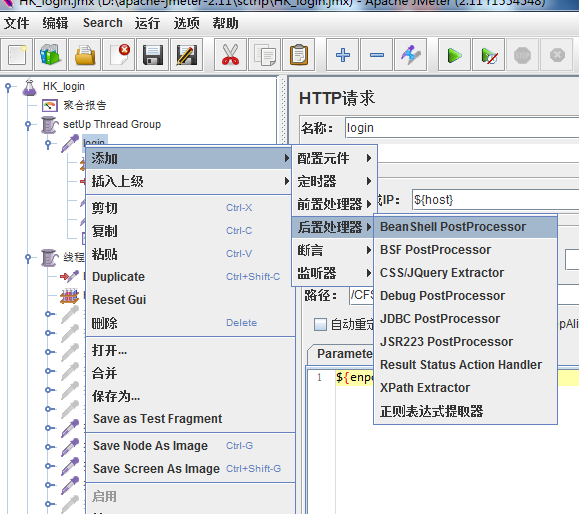Open the 定时器 submenu

[x=334, y=181]
